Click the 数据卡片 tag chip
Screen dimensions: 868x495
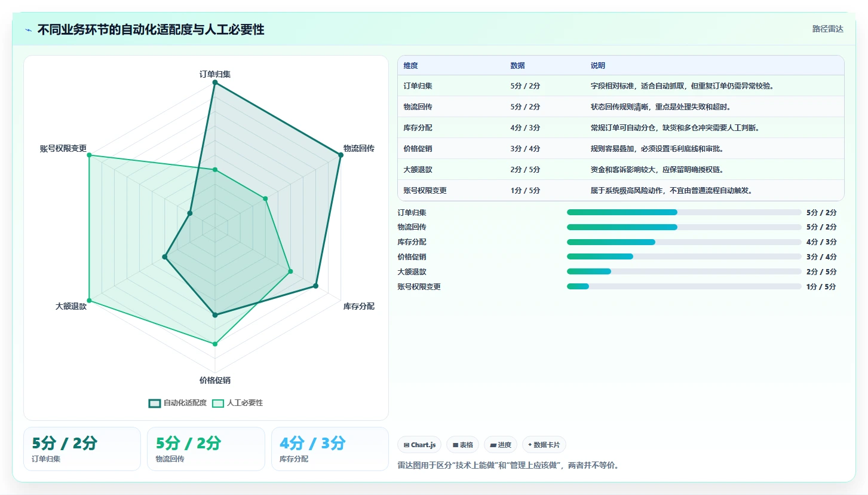coord(544,445)
